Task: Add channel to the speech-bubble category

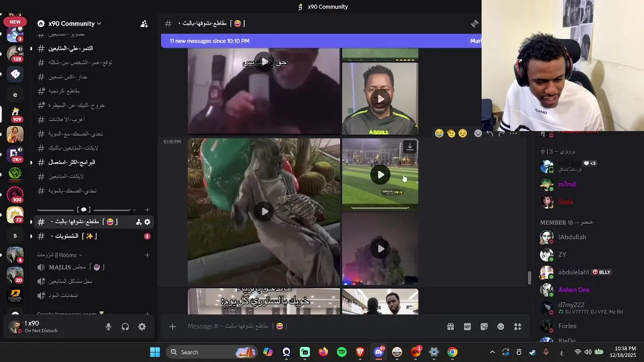Action: pos(147,210)
